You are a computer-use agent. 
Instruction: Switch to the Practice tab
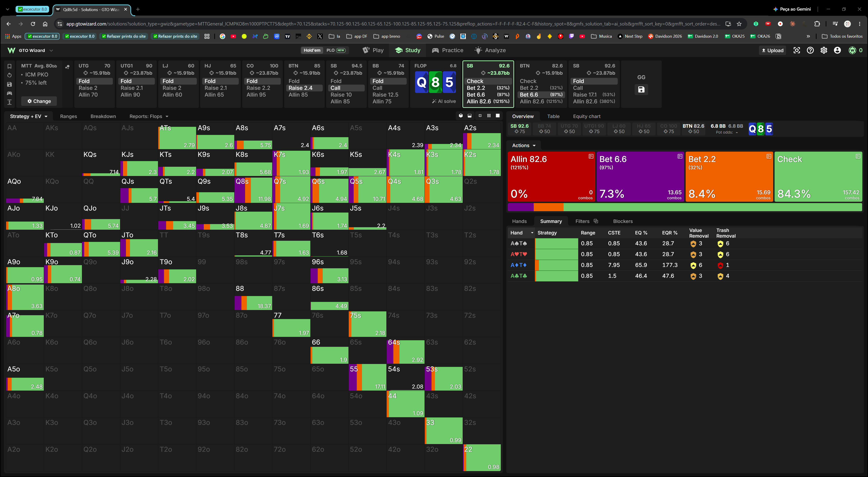click(x=448, y=50)
